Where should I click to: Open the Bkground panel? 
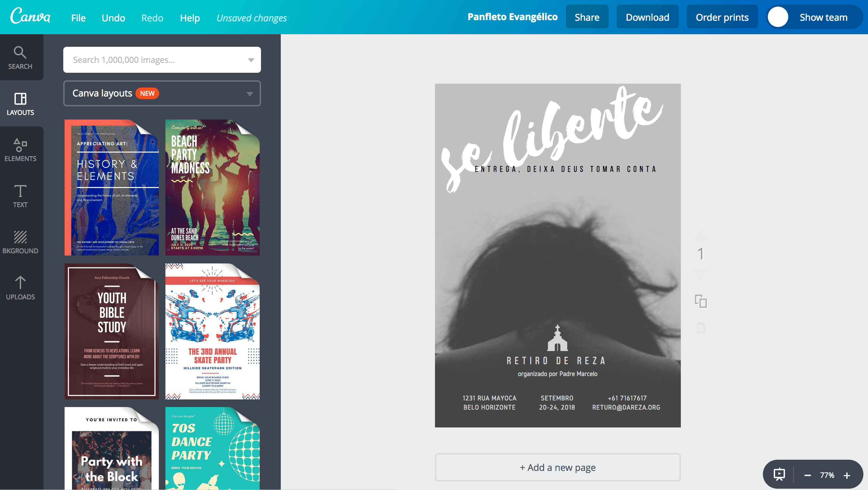[20, 242]
